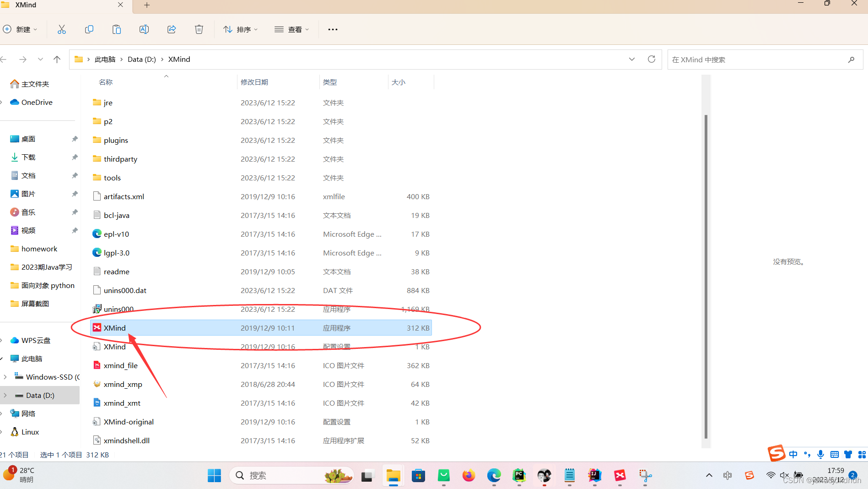Go back with the back arrow
Image resolution: width=868 pixels, height=489 pixels.
pos(4,60)
